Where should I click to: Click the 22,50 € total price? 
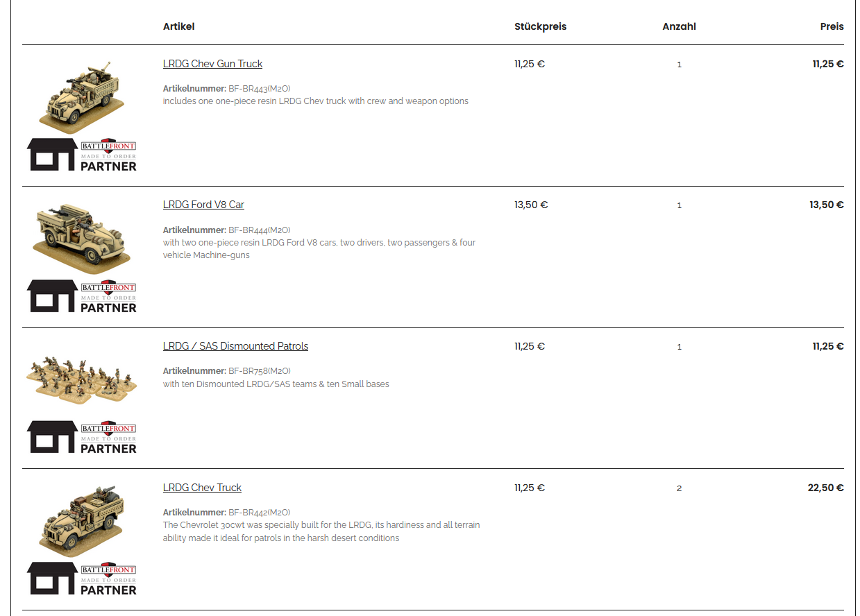click(x=825, y=488)
